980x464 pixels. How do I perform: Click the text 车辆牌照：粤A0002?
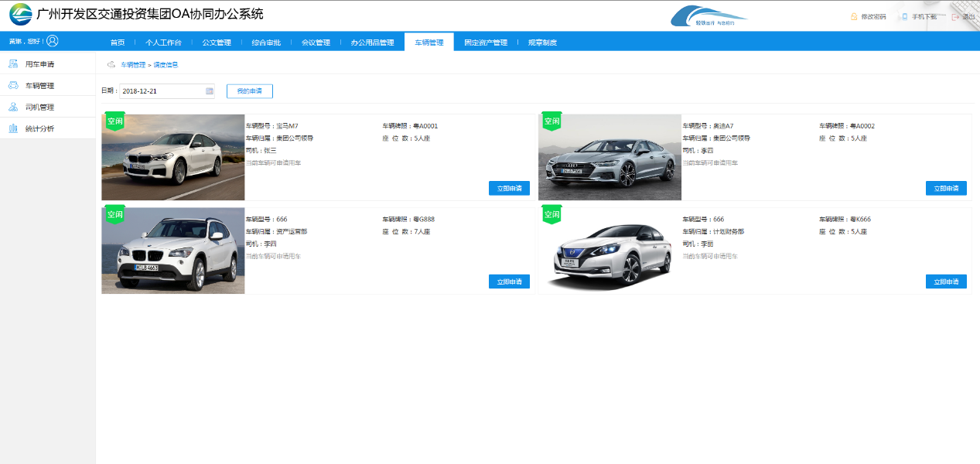click(x=847, y=126)
